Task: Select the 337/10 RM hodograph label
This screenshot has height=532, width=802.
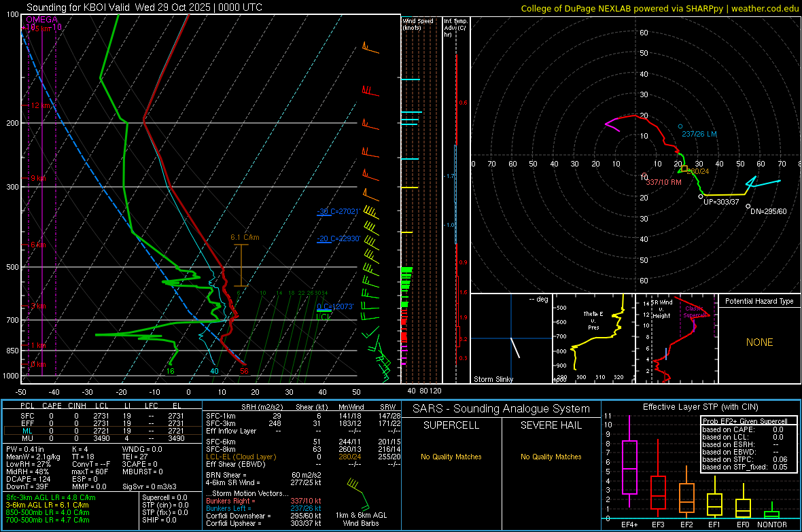Action: tap(663, 182)
